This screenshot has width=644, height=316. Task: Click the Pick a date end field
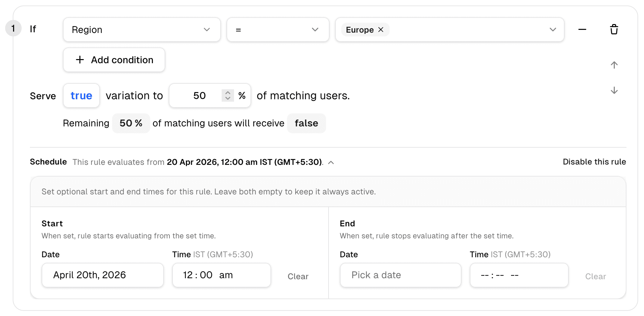pos(400,275)
